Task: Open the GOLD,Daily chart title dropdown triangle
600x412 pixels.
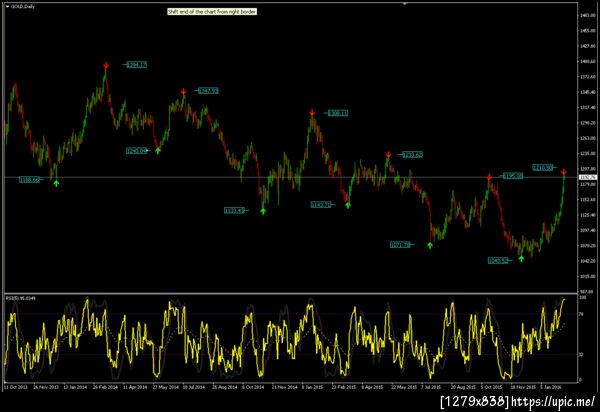Action: [x=7, y=7]
